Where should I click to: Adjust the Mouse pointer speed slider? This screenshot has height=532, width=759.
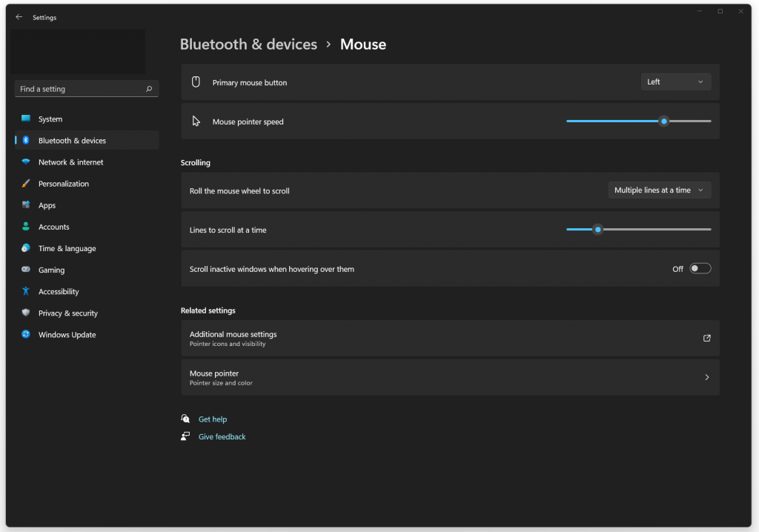(x=663, y=121)
